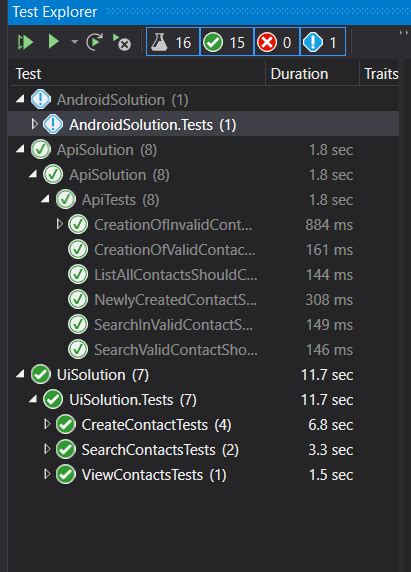This screenshot has width=411, height=572.
Task: Select the ApiTests (8) row label
Action: click(120, 200)
